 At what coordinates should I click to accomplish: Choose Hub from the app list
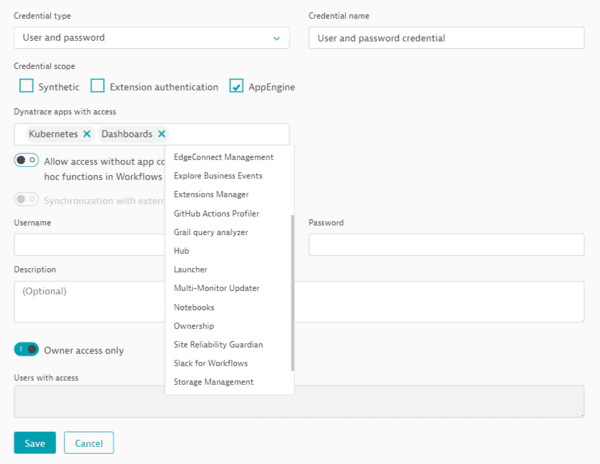pos(230,251)
